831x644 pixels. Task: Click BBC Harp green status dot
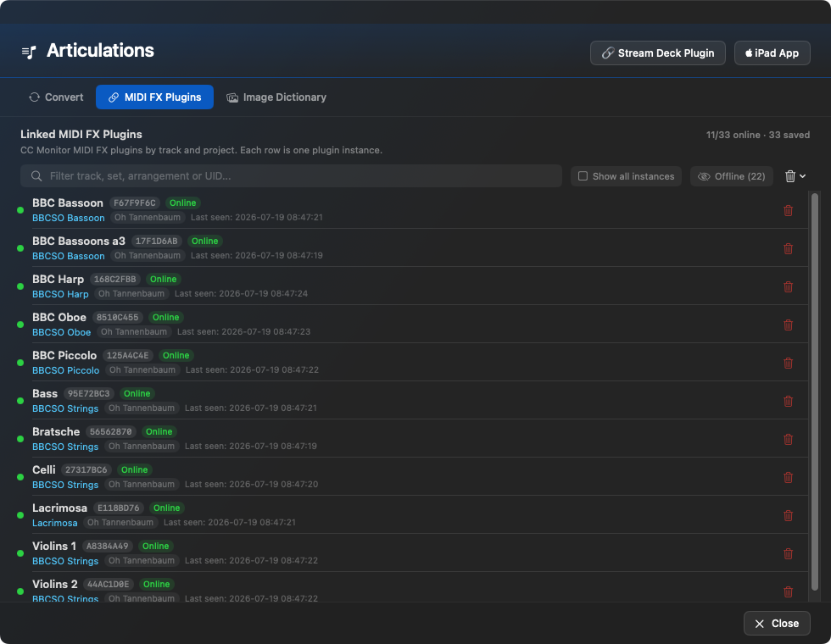[20, 286]
